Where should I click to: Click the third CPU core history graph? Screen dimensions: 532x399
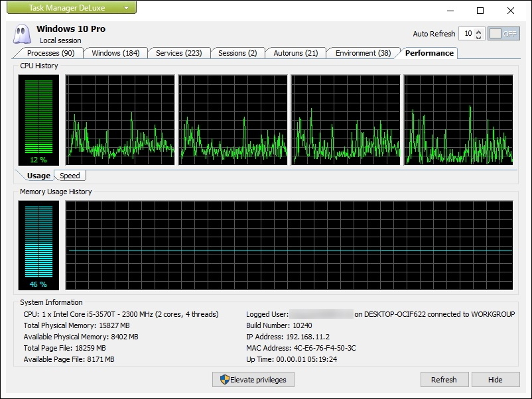tap(346, 120)
